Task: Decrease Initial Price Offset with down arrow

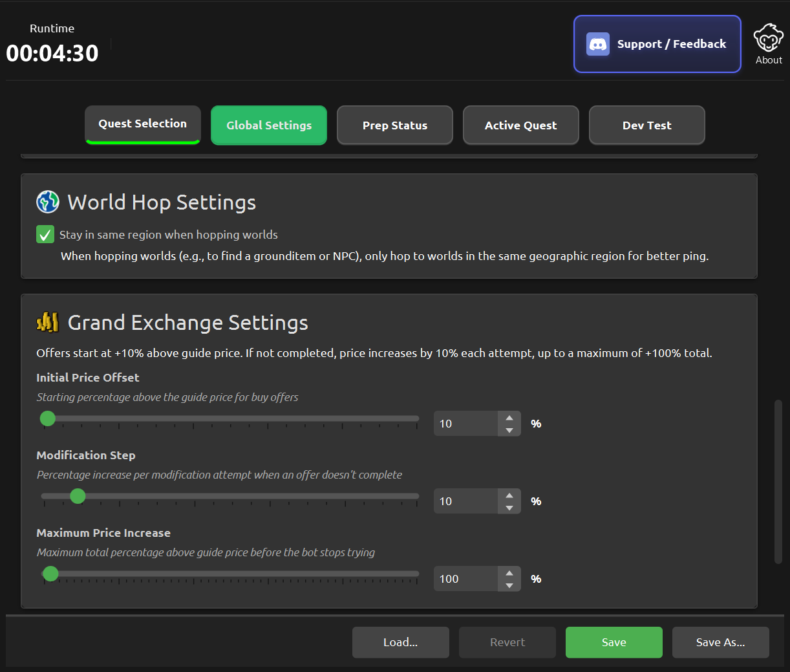Action: [x=509, y=430]
